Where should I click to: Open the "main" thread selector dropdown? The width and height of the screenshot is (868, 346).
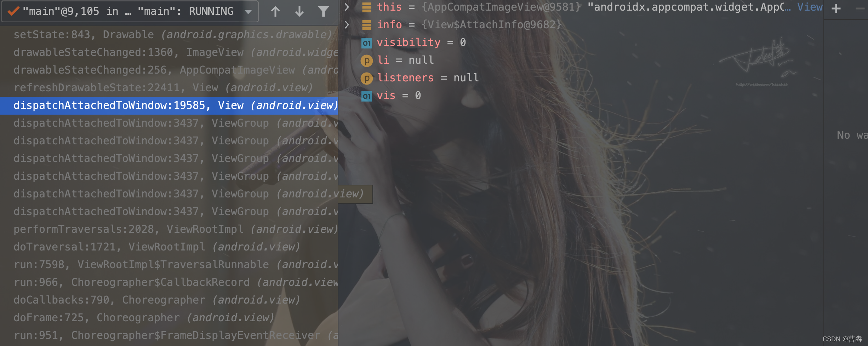point(130,11)
